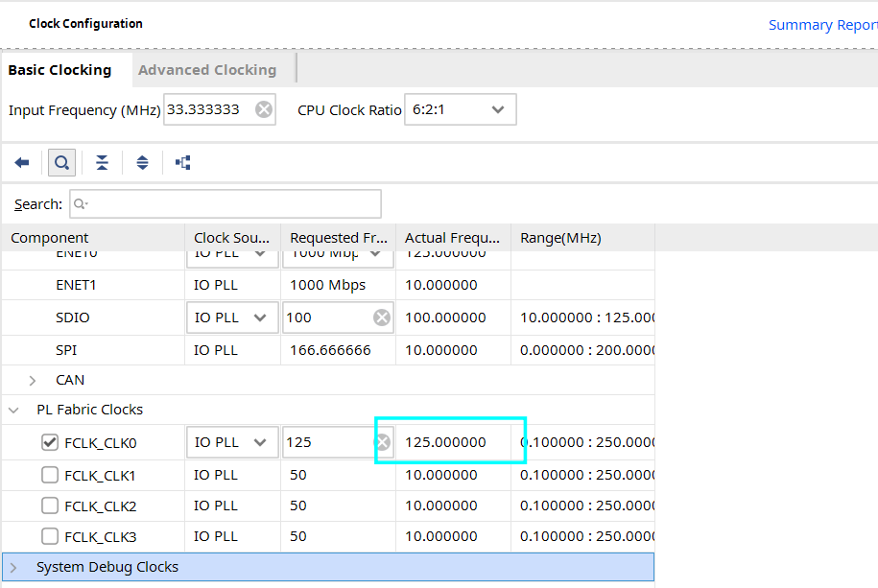Click the back arrow toolbar icon
Screen dimensions: 878x588
tap(22, 163)
